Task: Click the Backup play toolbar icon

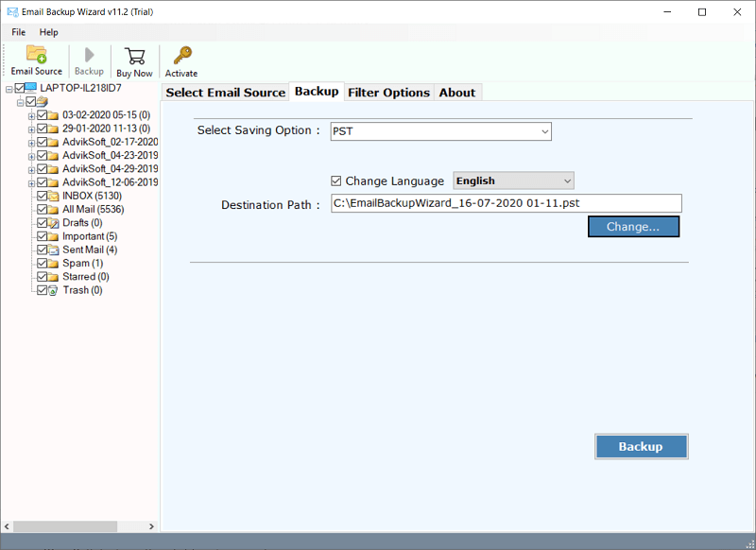Action: [89, 55]
